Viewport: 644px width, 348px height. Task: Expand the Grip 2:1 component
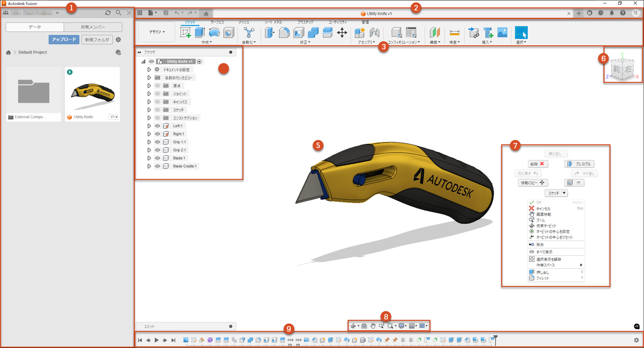tap(149, 150)
